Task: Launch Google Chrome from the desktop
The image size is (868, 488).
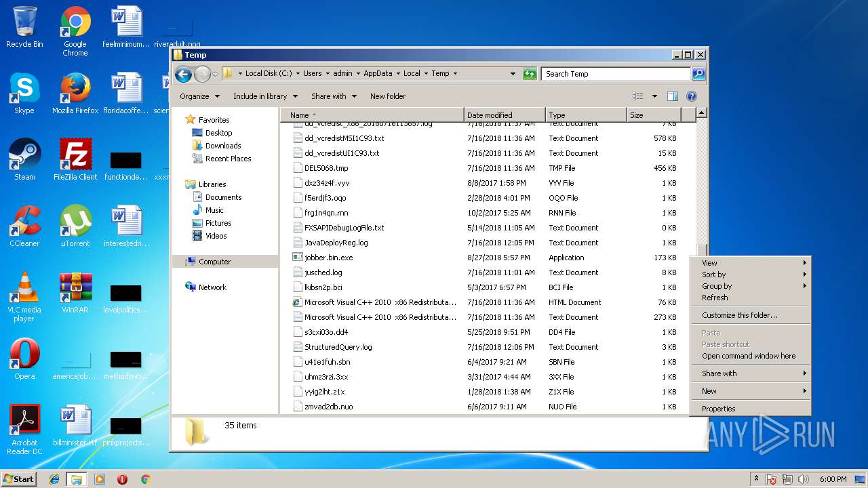Action: click(x=75, y=31)
